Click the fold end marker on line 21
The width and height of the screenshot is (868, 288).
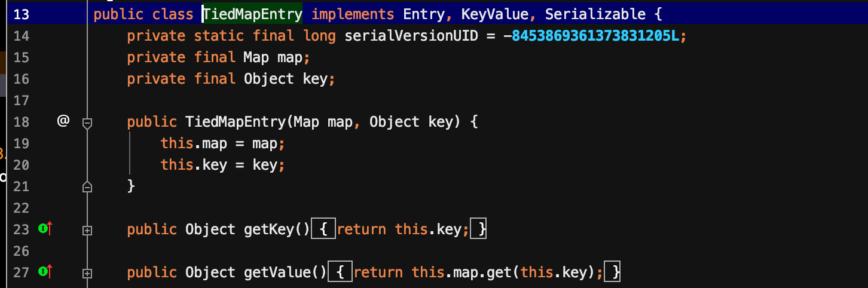pyautogui.click(x=87, y=186)
